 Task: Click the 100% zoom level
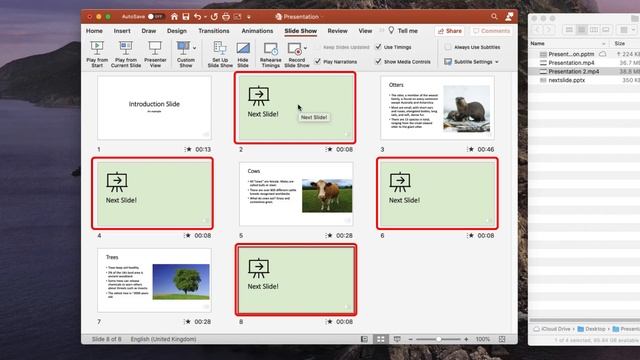coord(483,339)
